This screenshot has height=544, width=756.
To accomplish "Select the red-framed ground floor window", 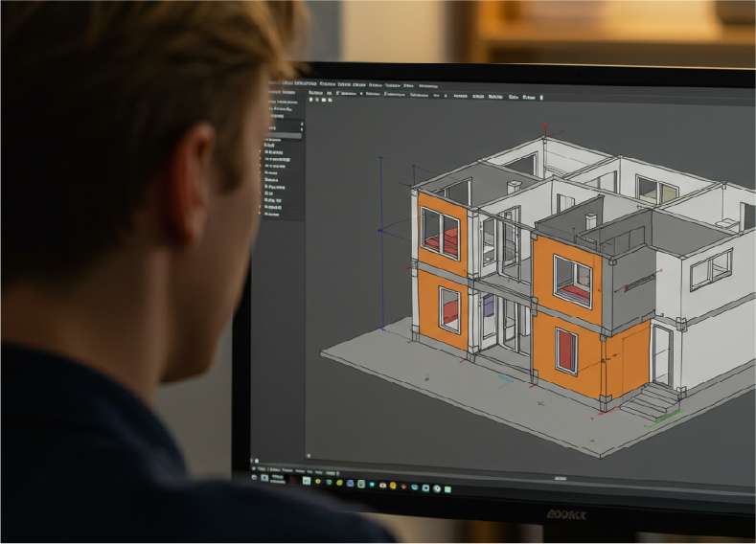I will pyautogui.click(x=566, y=351).
